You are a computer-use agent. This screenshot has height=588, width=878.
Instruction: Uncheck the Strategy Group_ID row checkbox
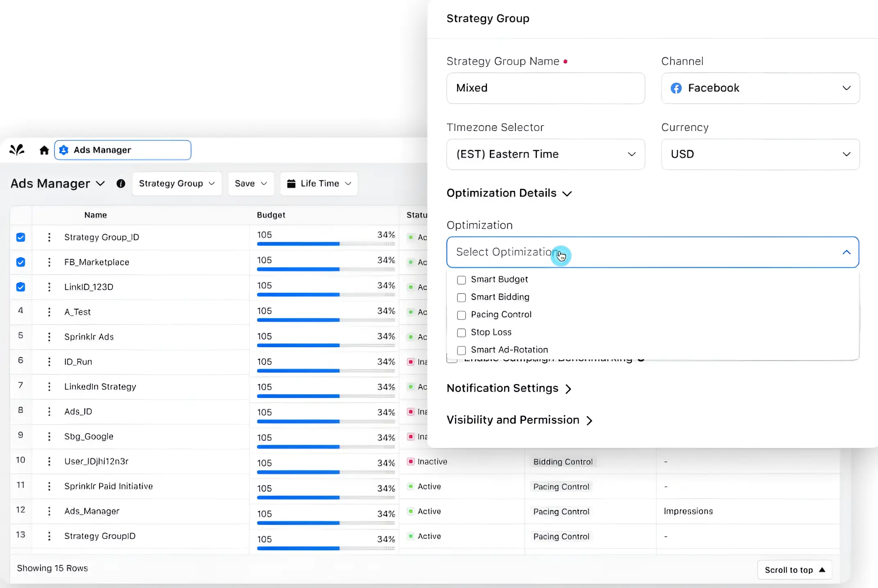click(20, 237)
